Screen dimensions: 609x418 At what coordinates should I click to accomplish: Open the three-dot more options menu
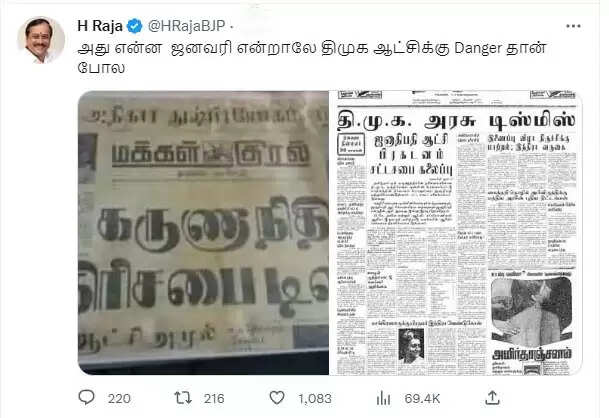pos(573,26)
